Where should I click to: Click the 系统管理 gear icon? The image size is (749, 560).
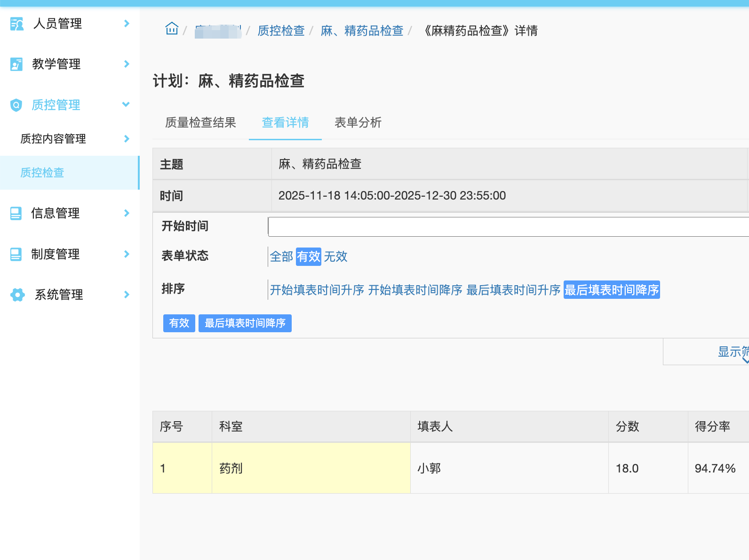[x=17, y=295]
